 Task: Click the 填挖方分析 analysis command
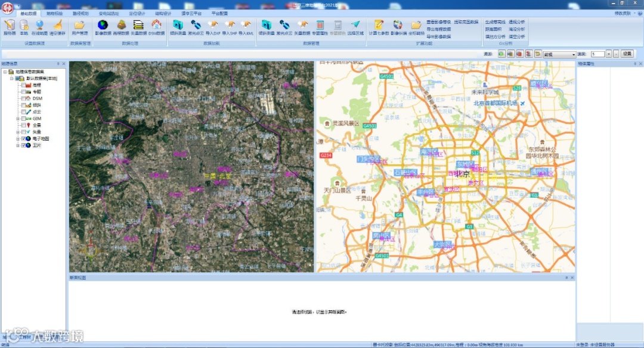coord(495,36)
